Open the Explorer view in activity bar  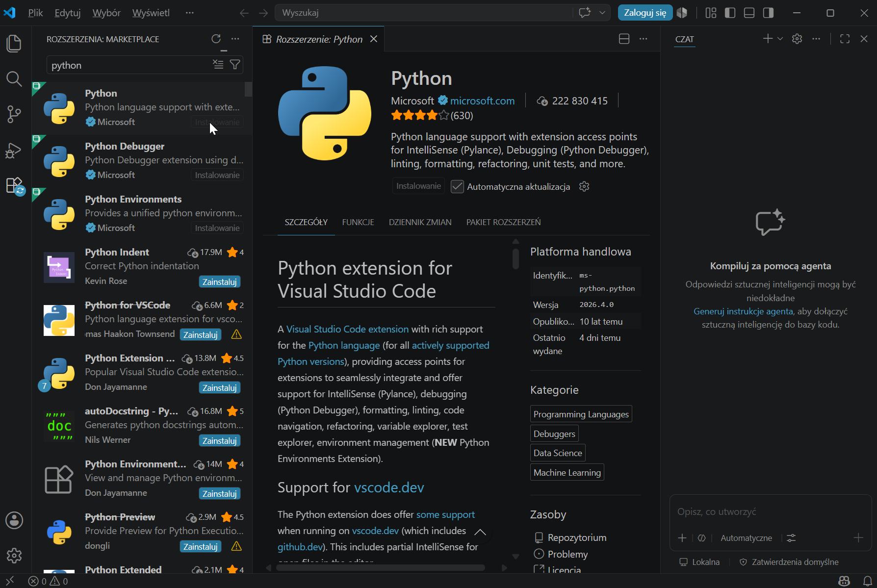[x=14, y=43]
